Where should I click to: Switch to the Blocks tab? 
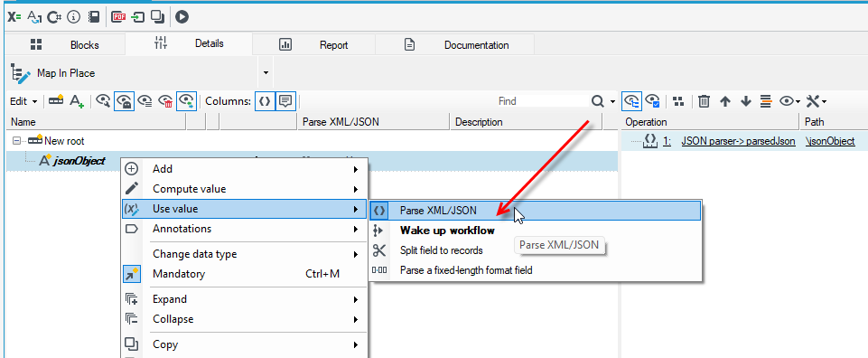65,45
